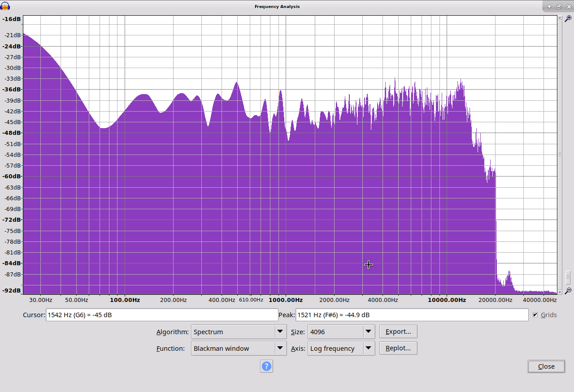Expand the Axis Log frequency dropdown
574x392 pixels.
[341, 349]
